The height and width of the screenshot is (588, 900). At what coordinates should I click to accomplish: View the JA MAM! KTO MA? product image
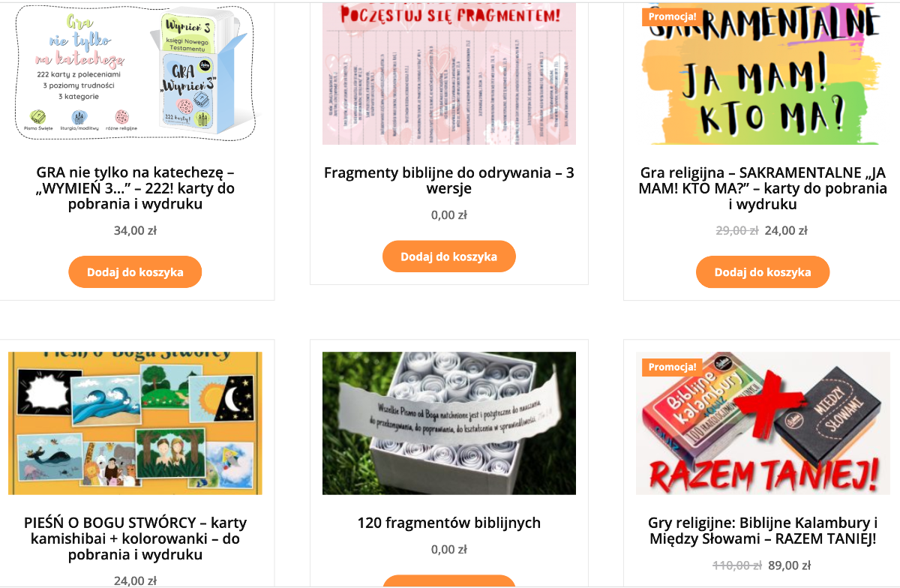coord(763,73)
